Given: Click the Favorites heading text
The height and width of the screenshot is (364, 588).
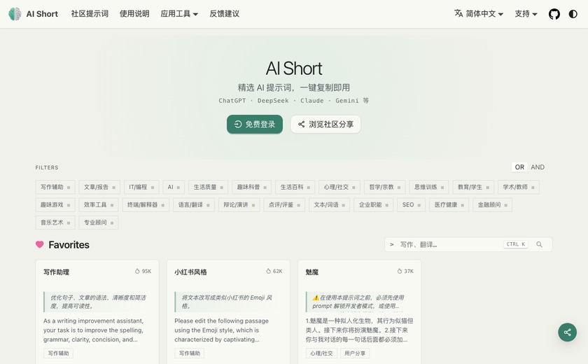Looking at the screenshot, I should click(x=69, y=245).
